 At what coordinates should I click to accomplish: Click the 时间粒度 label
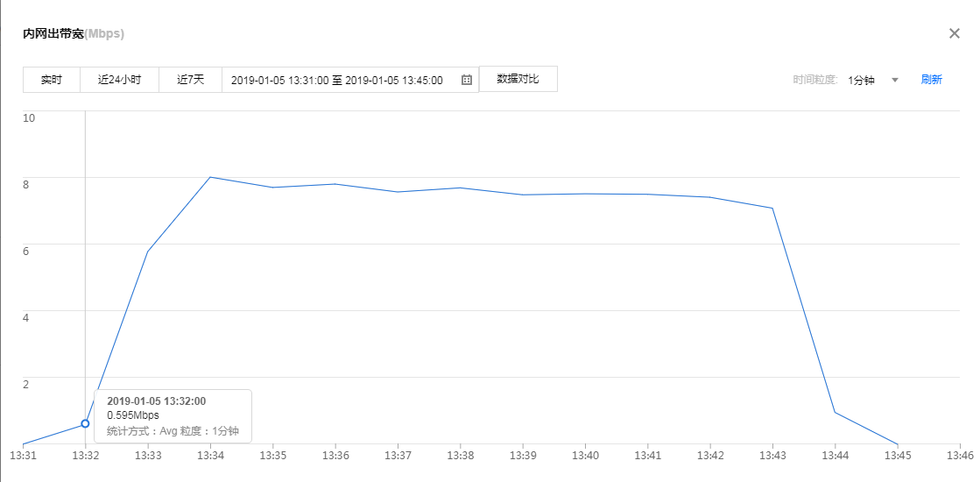tap(815, 80)
